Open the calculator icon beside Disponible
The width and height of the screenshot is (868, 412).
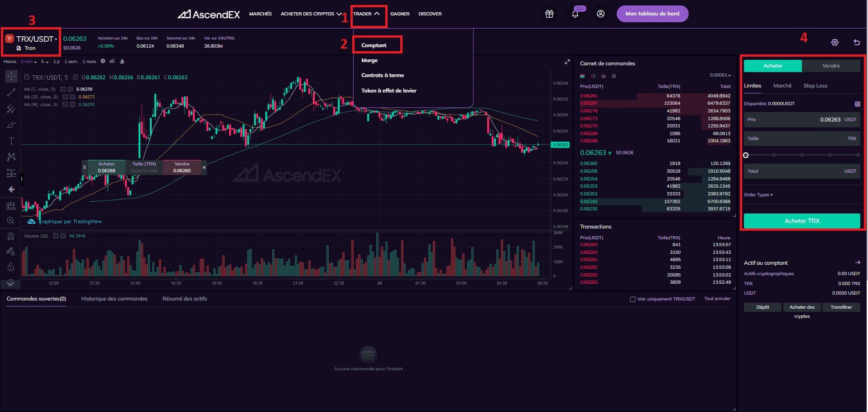pos(857,104)
